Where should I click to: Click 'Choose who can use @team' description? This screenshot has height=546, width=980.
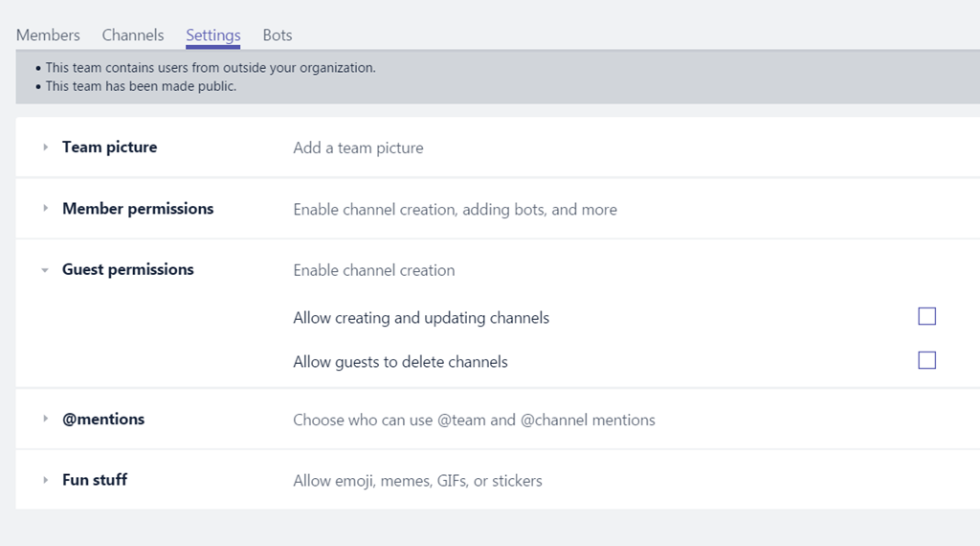[474, 420]
